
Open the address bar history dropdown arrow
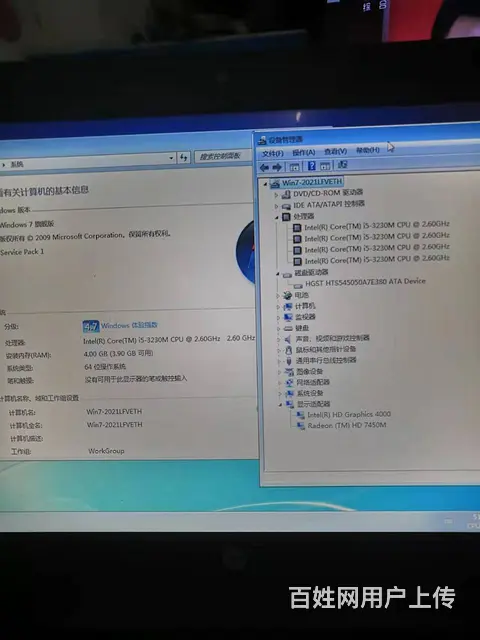coord(171,158)
